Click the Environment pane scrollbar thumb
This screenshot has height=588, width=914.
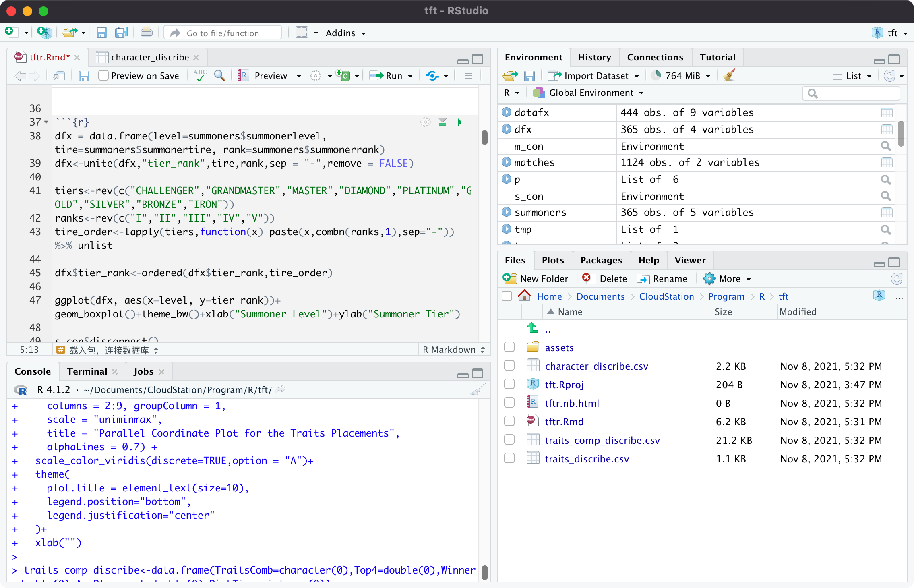pyautogui.click(x=901, y=134)
